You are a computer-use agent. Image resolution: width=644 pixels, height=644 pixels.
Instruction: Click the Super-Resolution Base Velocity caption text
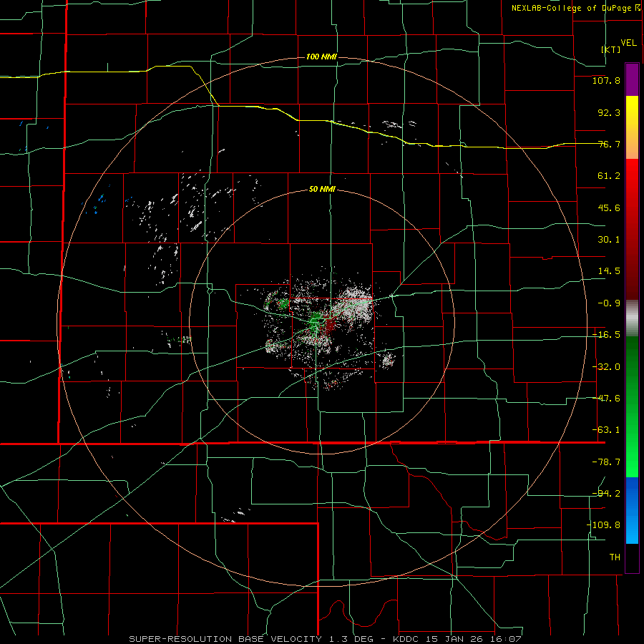(326, 639)
